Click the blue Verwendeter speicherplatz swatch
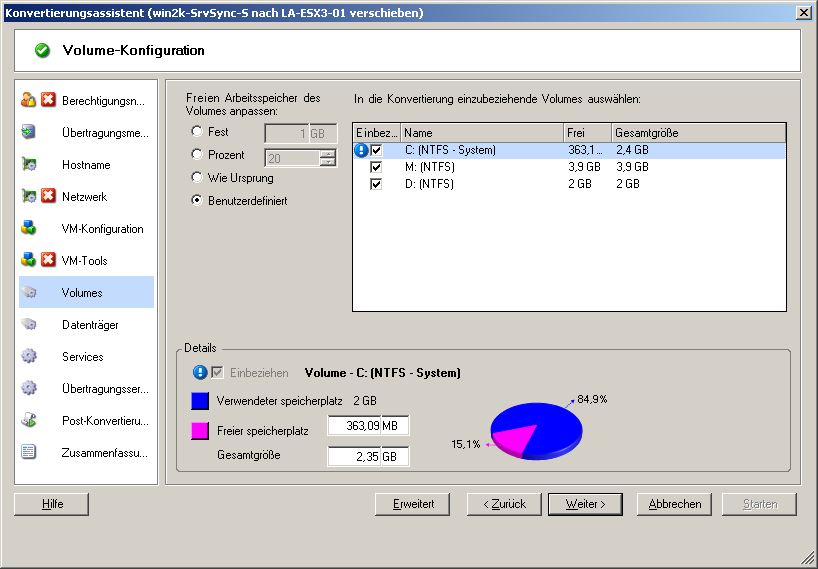The width and height of the screenshot is (818, 569). coord(200,401)
